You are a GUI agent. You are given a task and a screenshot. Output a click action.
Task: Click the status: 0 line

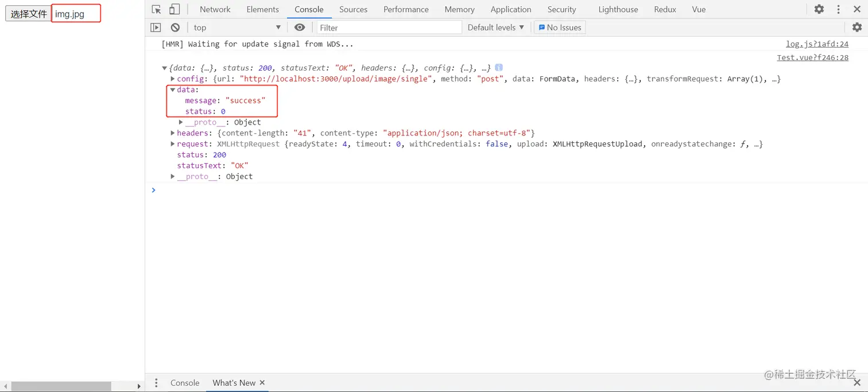click(205, 111)
